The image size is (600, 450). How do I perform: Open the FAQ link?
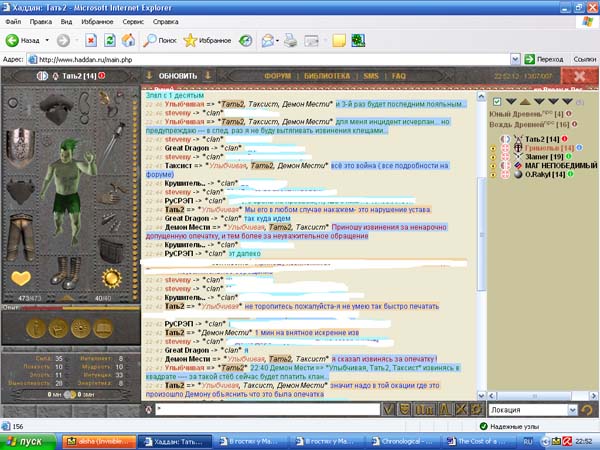point(398,76)
